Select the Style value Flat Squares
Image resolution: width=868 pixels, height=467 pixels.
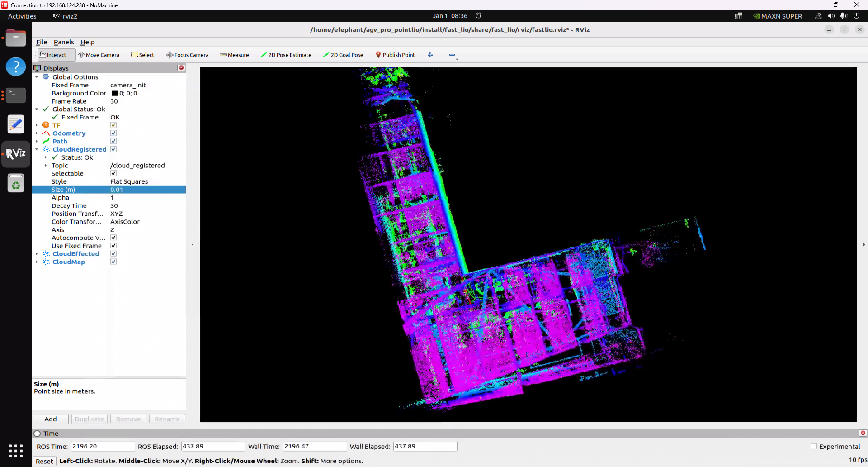click(x=129, y=181)
